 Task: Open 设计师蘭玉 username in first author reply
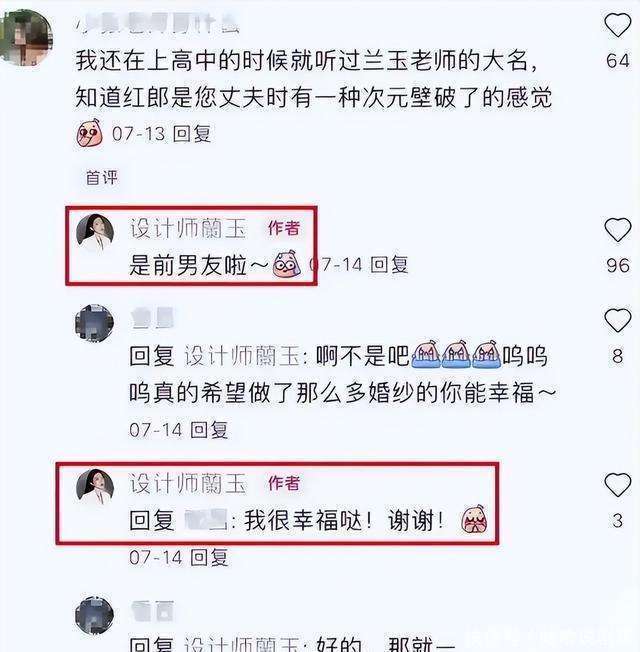pos(188,229)
